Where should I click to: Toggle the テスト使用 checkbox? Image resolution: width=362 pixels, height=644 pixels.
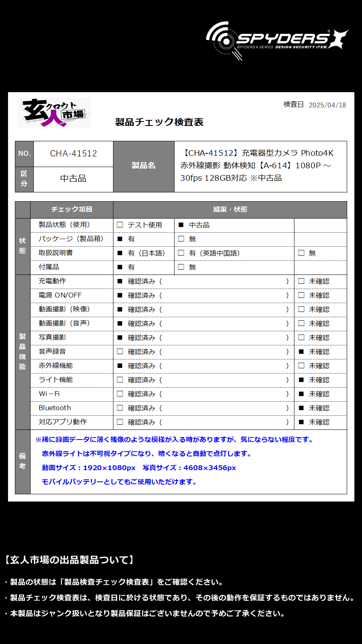click(x=120, y=225)
